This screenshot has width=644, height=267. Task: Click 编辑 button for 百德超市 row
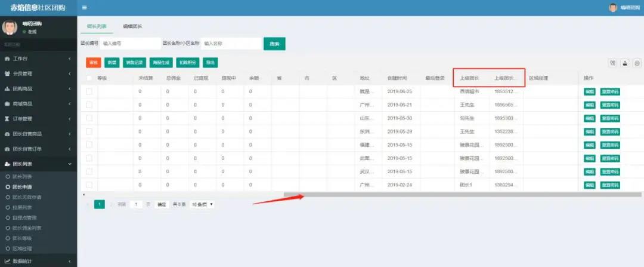click(x=589, y=91)
